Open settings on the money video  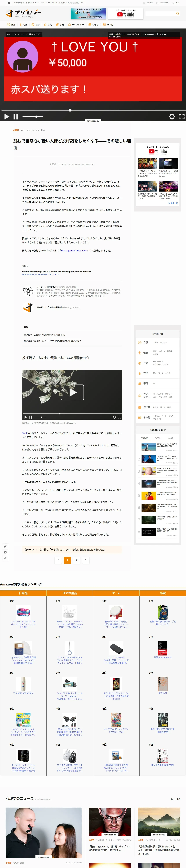(x=114, y=417)
